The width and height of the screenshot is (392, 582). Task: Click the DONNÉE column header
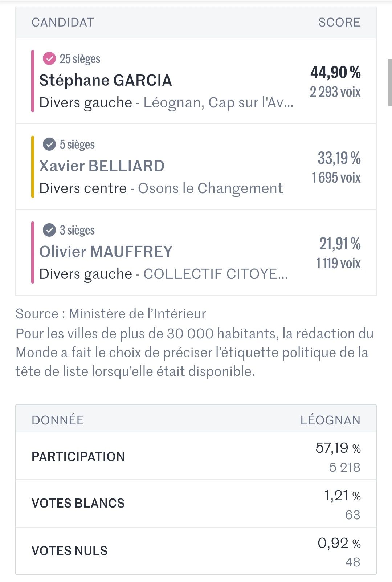coord(58,420)
